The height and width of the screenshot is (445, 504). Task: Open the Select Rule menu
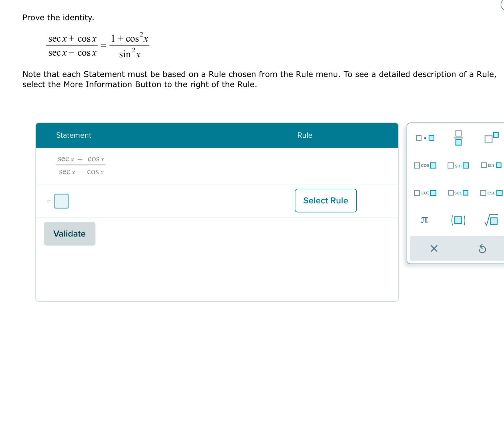click(326, 200)
